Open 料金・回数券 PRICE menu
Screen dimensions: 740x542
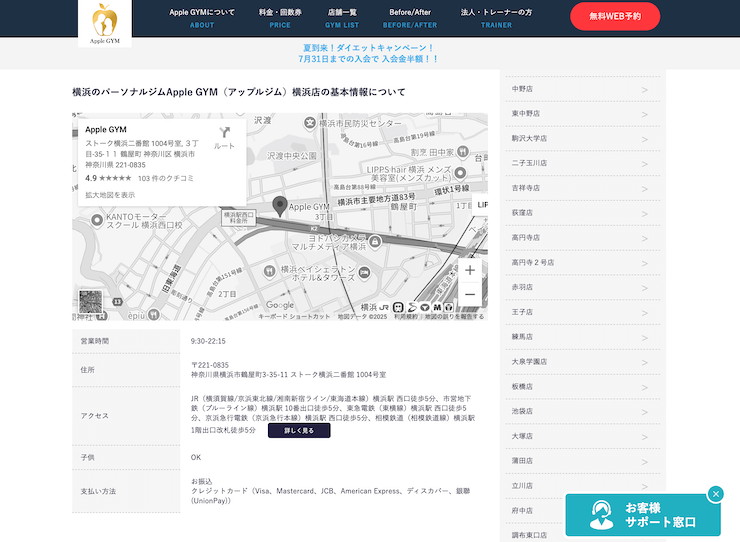[x=280, y=18]
